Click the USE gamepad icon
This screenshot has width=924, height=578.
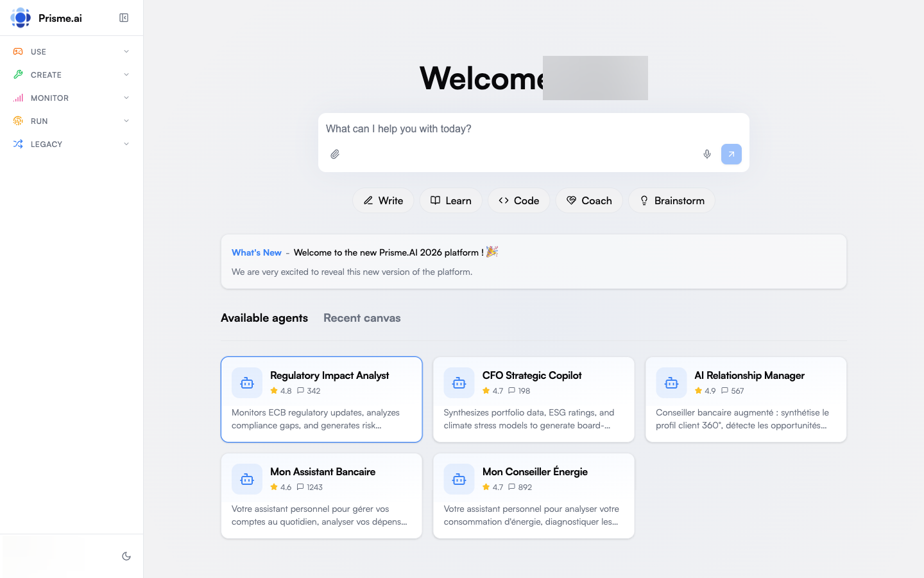click(18, 51)
